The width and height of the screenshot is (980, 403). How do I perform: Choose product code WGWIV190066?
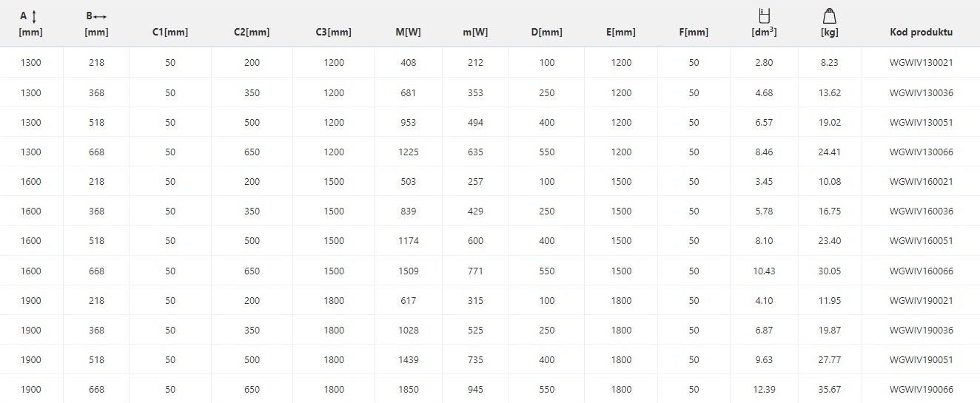pos(921,390)
